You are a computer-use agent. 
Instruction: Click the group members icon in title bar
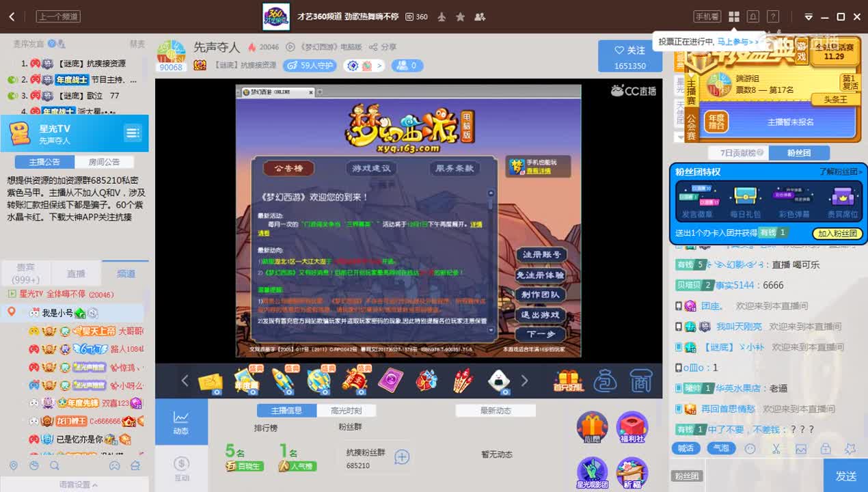[480, 16]
